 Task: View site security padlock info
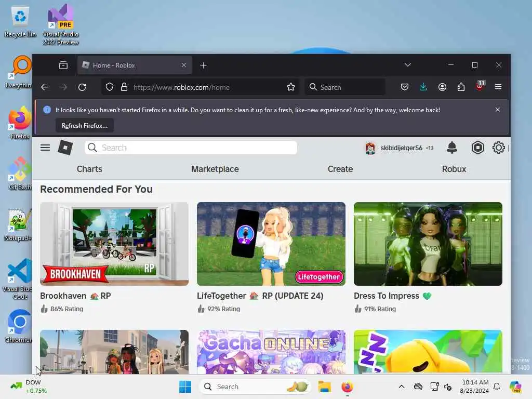tap(124, 87)
